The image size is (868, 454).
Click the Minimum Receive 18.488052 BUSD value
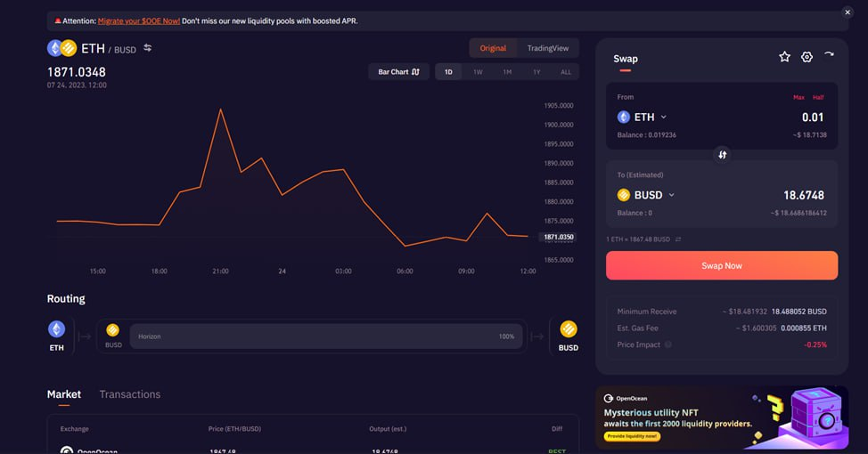pyautogui.click(x=798, y=312)
